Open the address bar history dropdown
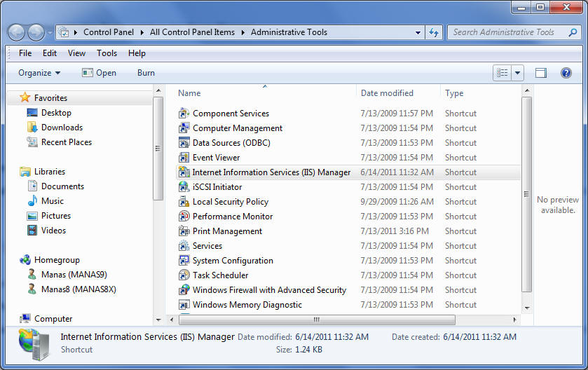588x370 pixels. pyautogui.click(x=418, y=33)
